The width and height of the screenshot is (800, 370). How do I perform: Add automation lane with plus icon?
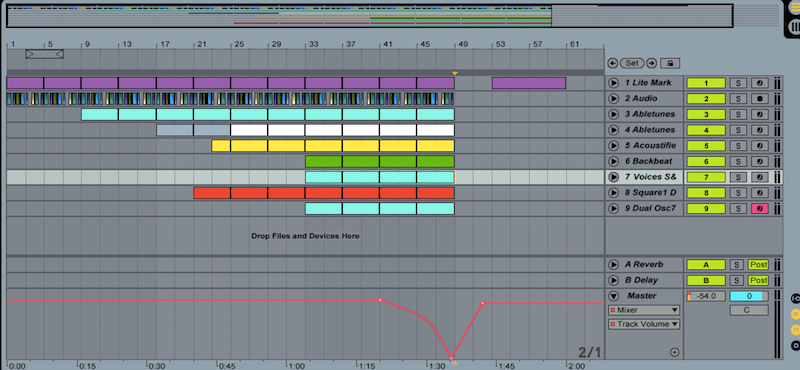pyautogui.click(x=674, y=352)
